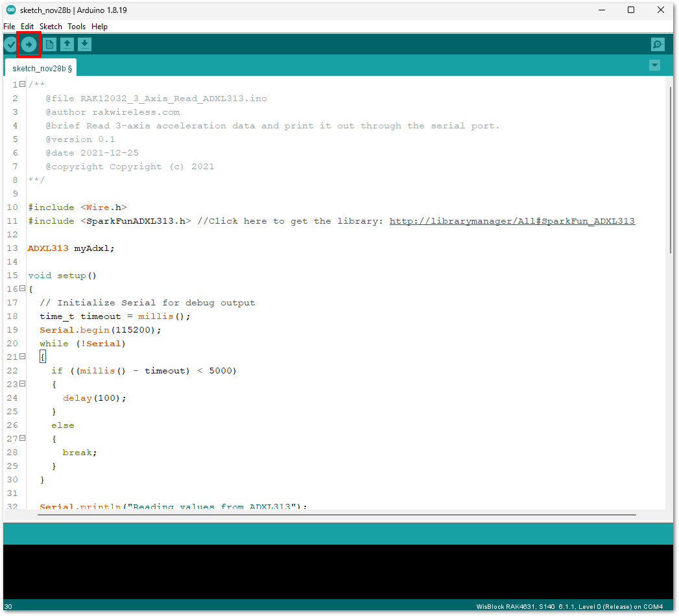Create a new sketch file
679x616 pixels.
(50, 44)
